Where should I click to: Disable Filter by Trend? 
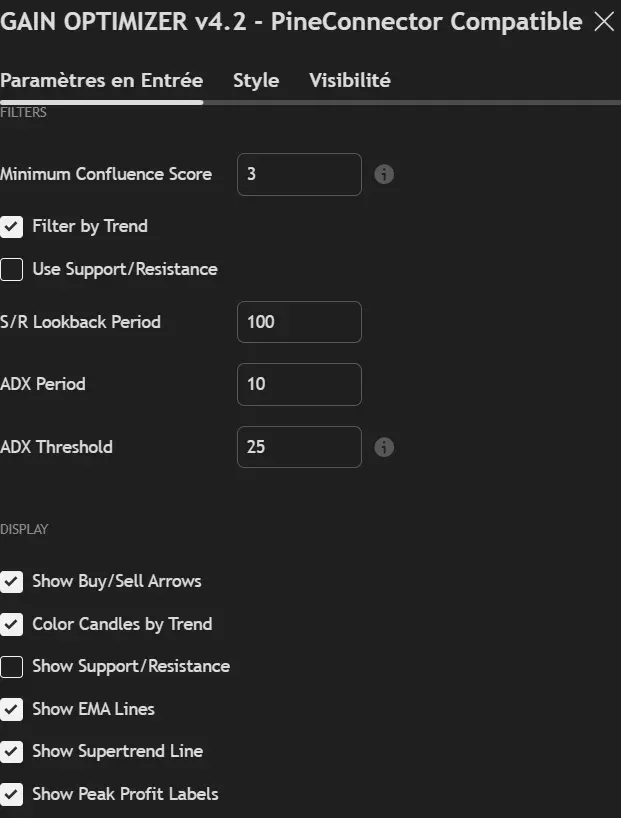point(13,226)
